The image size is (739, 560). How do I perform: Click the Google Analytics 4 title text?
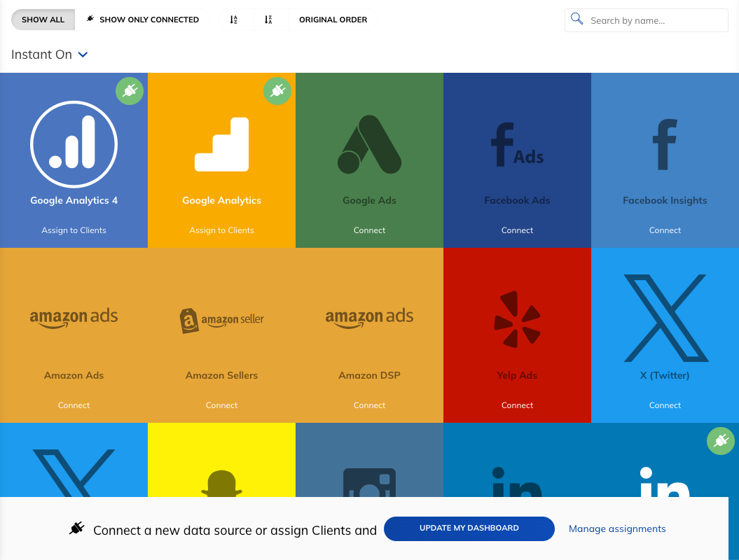pos(74,200)
